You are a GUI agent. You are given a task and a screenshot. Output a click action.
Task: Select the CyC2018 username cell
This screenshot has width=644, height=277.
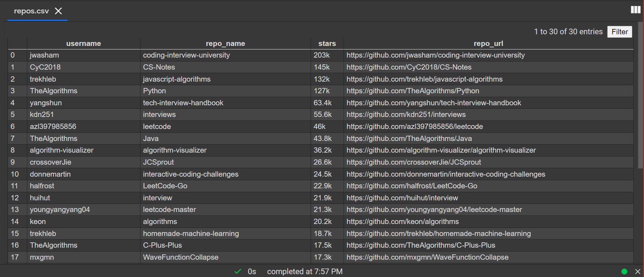(x=84, y=67)
